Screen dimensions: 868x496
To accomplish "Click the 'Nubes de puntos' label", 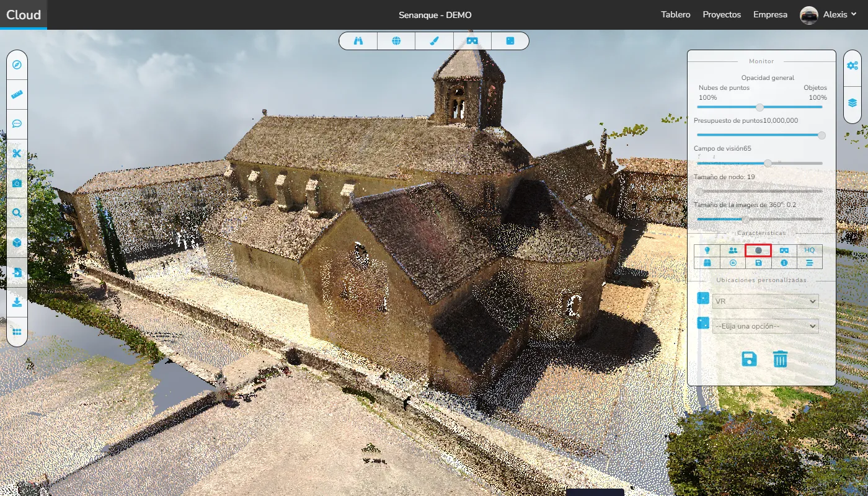I will (x=724, y=88).
